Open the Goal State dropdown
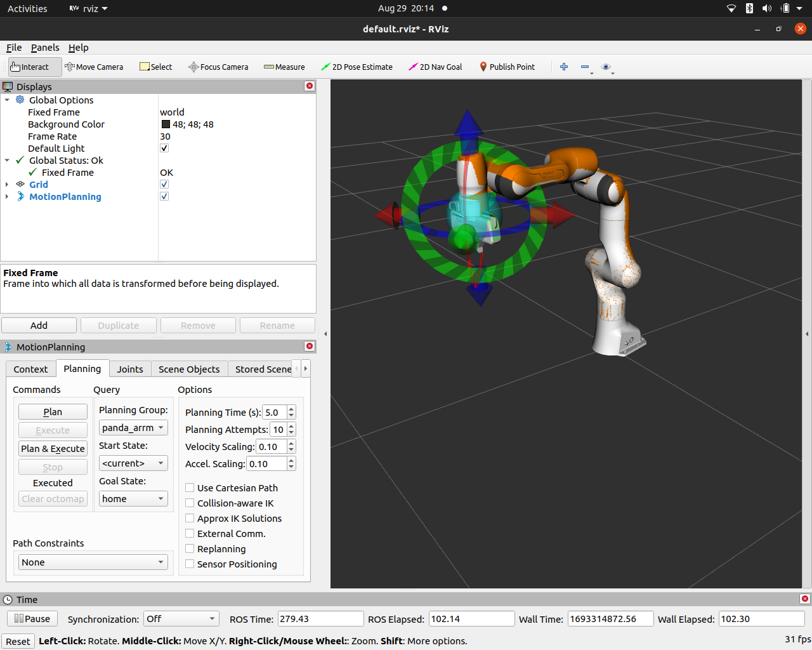The height and width of the screenshot is (650, 812). pyautogui.click(x=133, y=499)
